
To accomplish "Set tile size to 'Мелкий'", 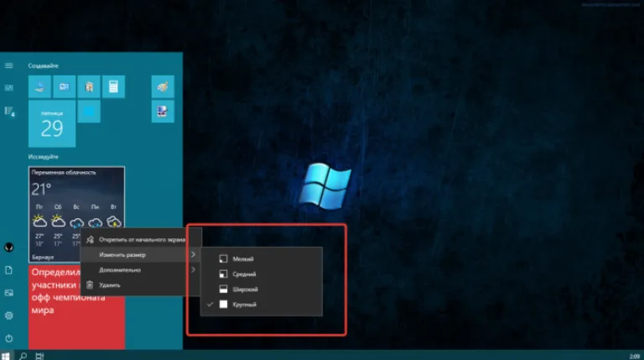I will click(262, 259).
